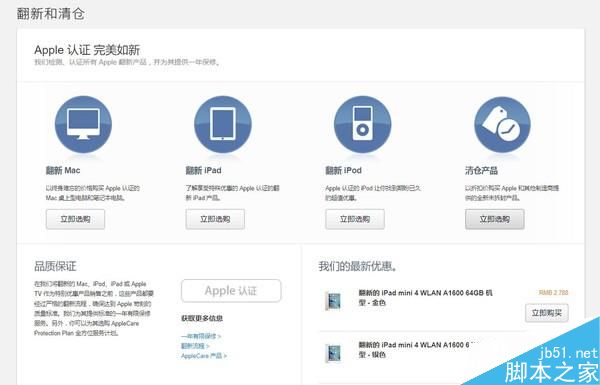Click the 清仓产品 heading
600x385 pixels.
(481, 170)
